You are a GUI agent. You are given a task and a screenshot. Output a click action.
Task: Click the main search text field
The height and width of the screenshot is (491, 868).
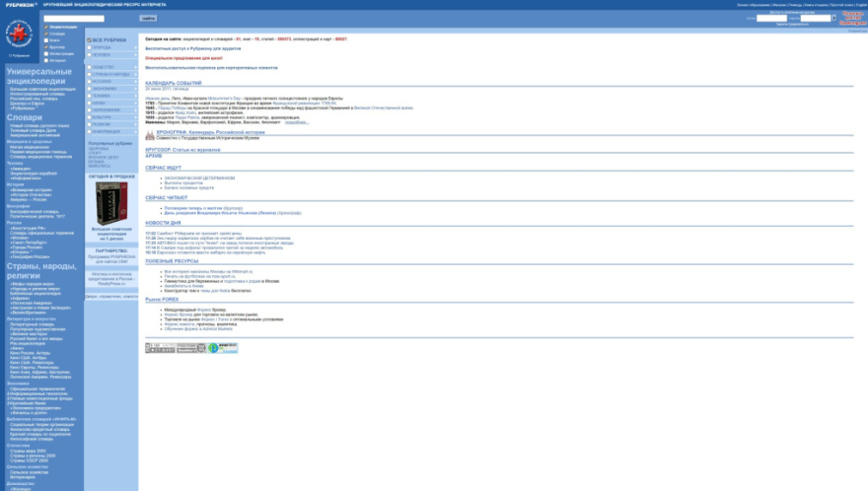[x=88, y=18]
